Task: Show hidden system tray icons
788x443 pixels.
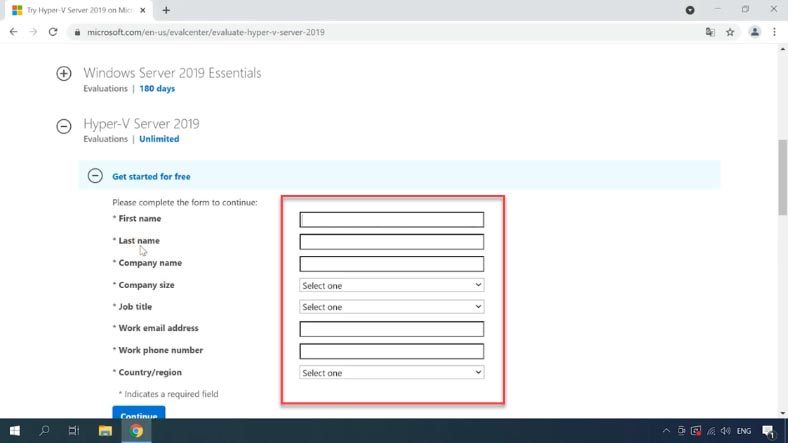Action: (666, 431)
